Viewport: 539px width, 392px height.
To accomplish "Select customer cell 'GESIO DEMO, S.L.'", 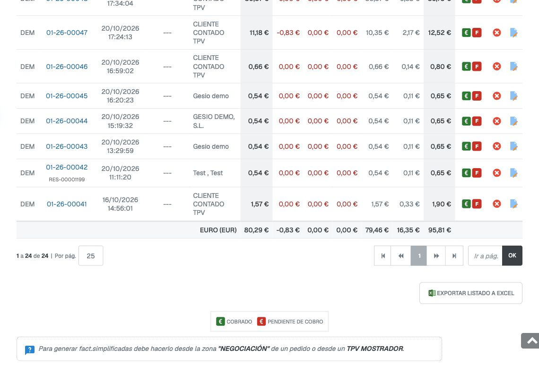I will tap(214, 121).
